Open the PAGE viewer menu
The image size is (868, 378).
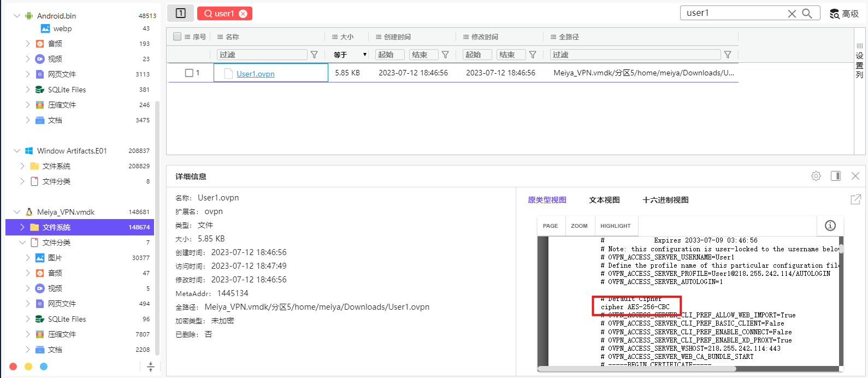[x=551, y=226]
